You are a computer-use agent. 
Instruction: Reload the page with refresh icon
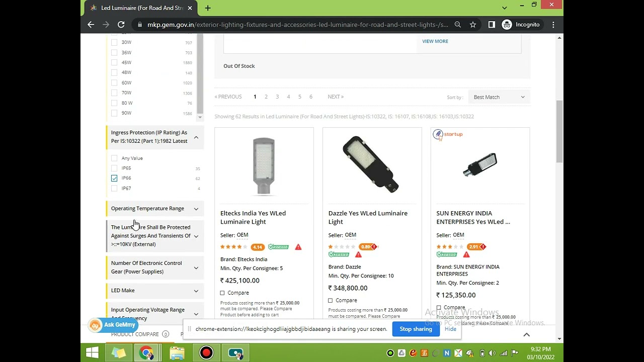pyautogui.click(x=121, y=25)
